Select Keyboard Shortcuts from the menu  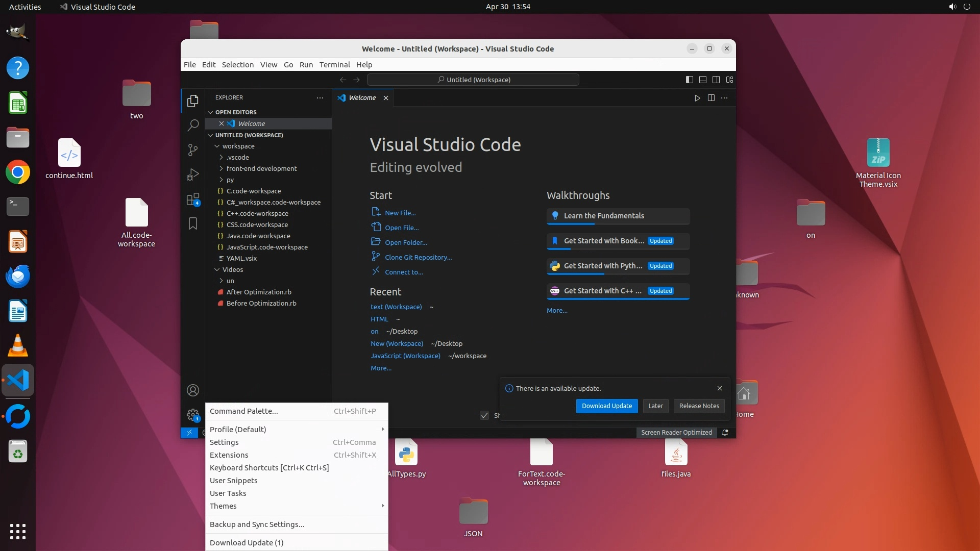pos(269,468)
